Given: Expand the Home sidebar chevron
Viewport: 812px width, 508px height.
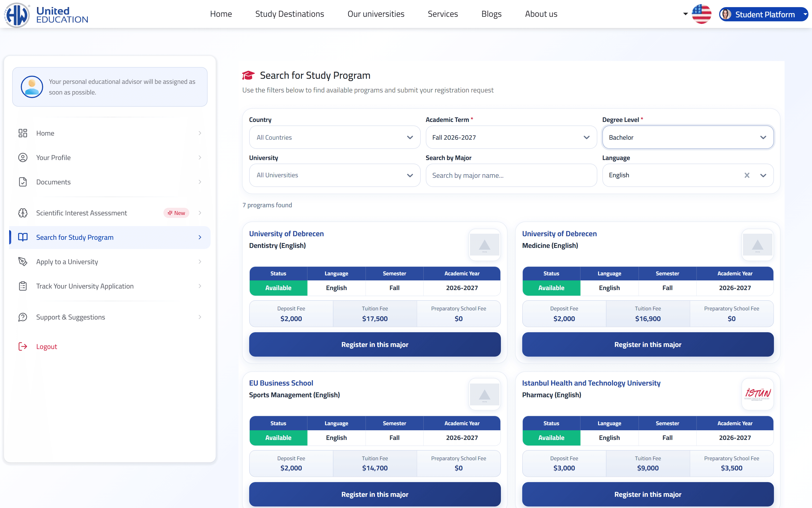Looking at the screenshot, I should tap(200, 133).
